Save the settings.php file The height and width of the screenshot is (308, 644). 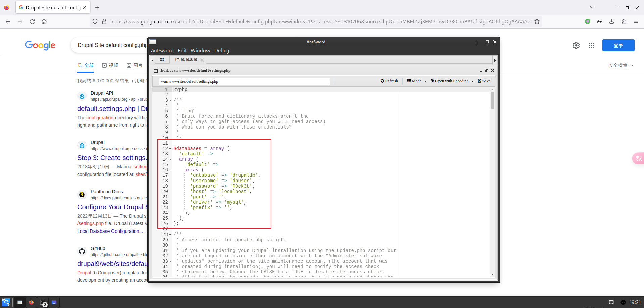click(484, 81)
